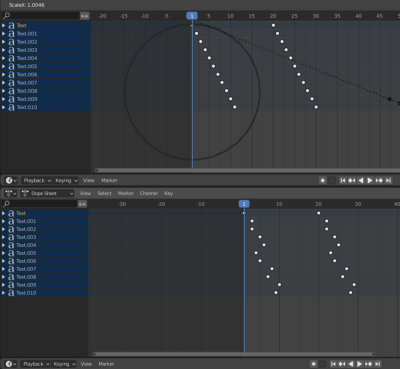Click the magnifier icon in Dope Sheet channel search
Image resolution: width=400 pixels, height=369 pixels.
6,204
